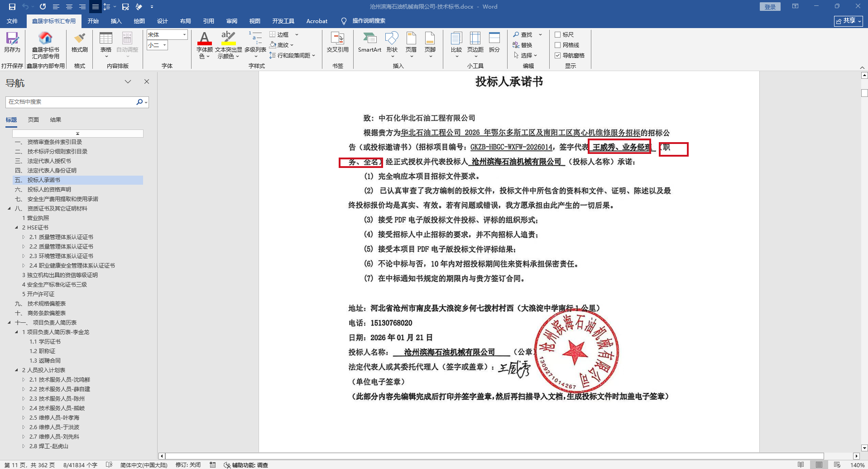
Task: Center text from quick access toolbar
Action: [69, 7]
